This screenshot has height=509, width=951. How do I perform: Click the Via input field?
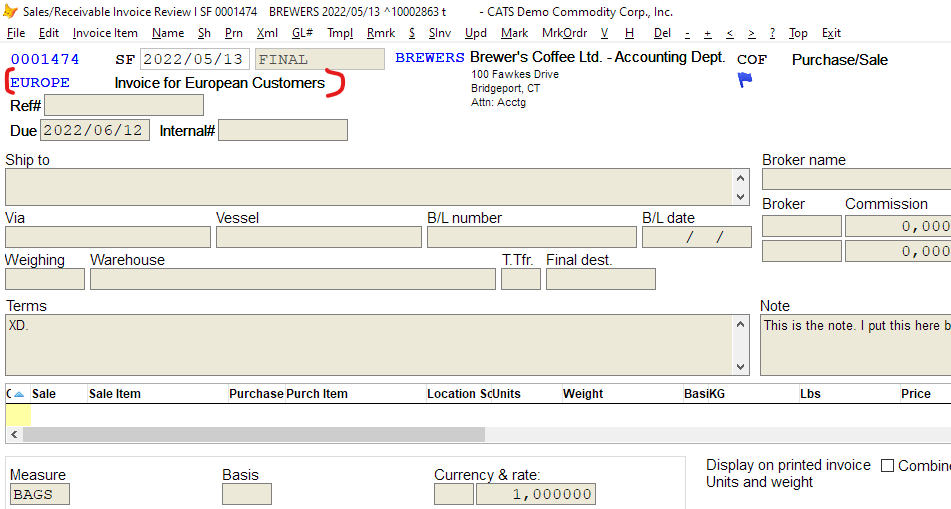click(x=108, y=237)
